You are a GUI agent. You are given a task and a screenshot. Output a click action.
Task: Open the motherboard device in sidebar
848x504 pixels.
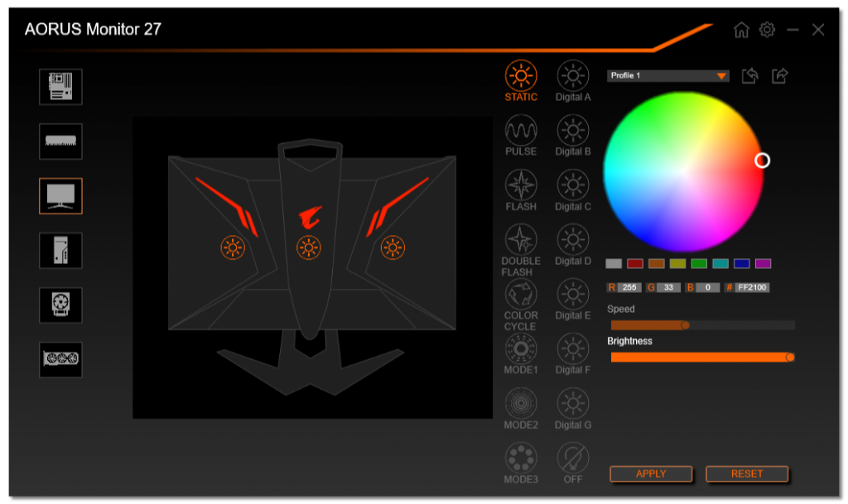(x=60, y=86)
